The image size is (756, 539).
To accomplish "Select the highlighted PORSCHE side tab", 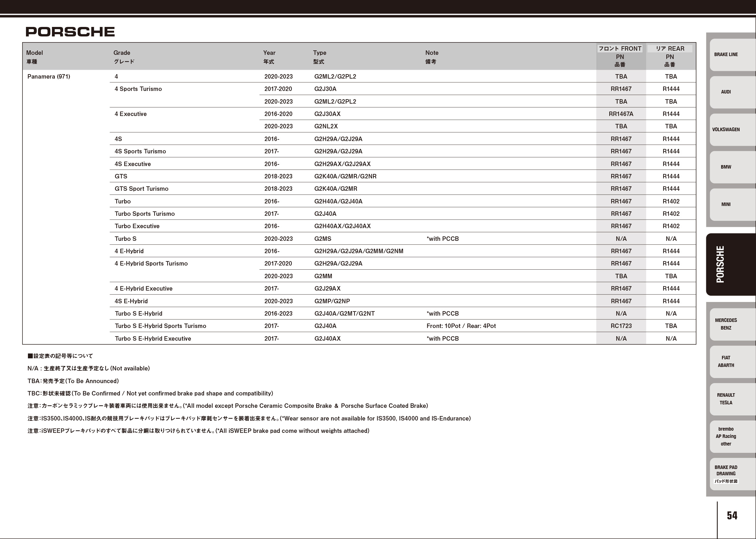I will (731, 265).
